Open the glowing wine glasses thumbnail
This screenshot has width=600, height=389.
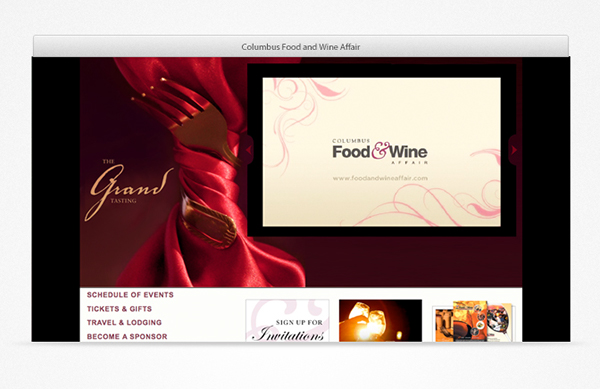[x=380, y=321]
